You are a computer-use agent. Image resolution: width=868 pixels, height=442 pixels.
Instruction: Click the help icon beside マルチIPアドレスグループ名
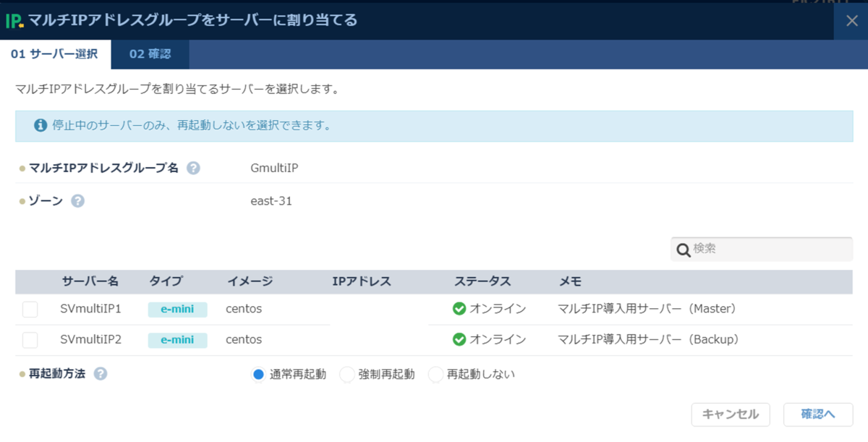click(193, 168)
